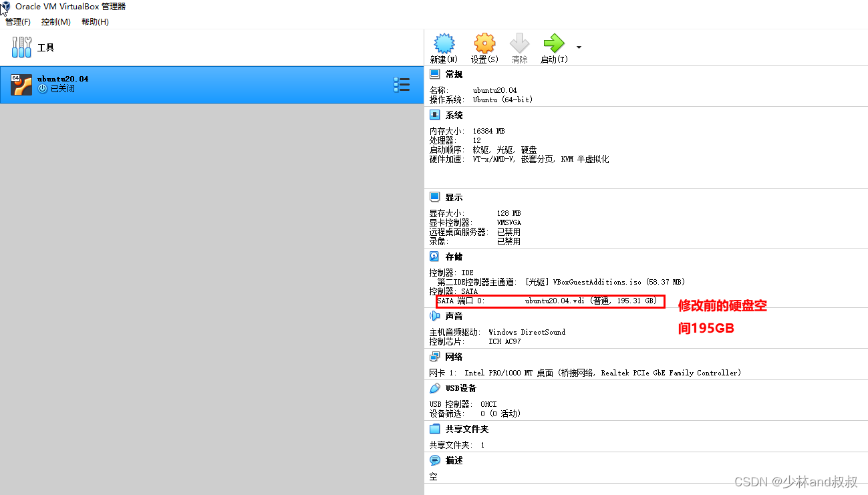Click the USB设备 section icon
The height and width of the screenshot is (495, 868).
point(435,387)
